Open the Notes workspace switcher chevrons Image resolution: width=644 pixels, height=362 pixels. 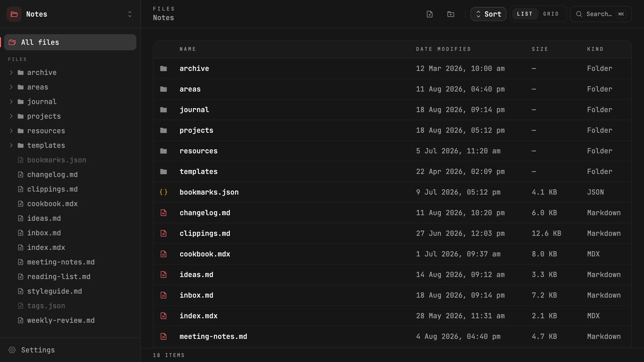[x=130, y=14]
